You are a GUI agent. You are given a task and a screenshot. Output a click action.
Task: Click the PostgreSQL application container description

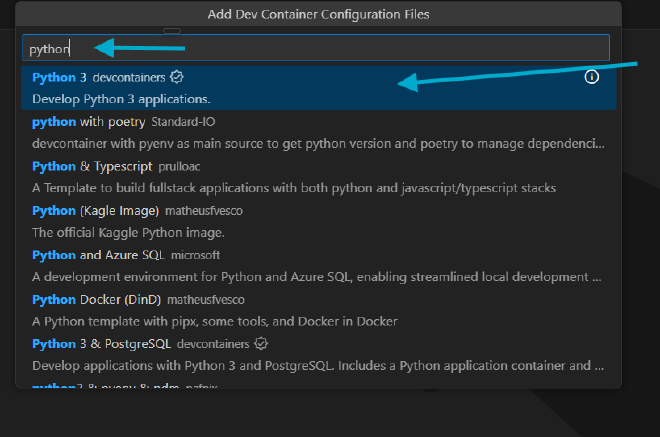tap(318, 366)
